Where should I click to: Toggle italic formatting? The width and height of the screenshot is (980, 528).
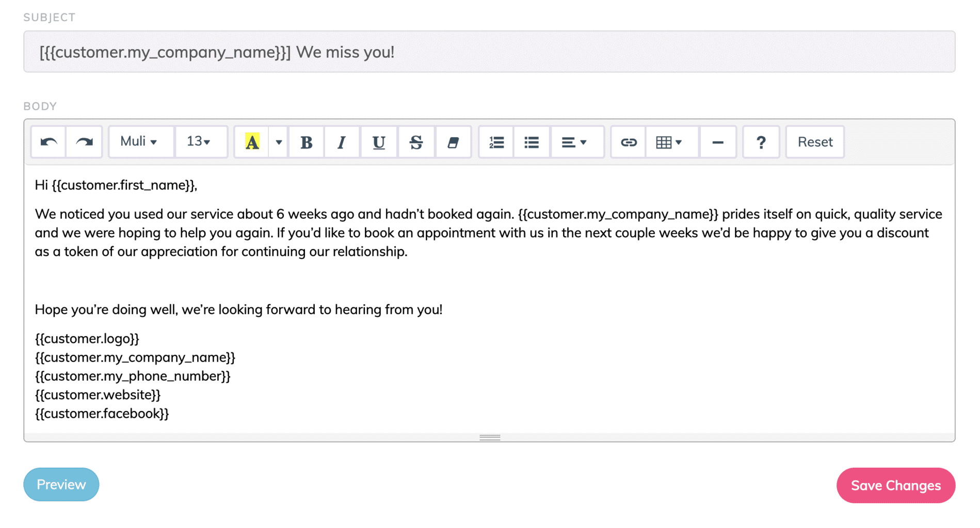(x=342, y=142)
